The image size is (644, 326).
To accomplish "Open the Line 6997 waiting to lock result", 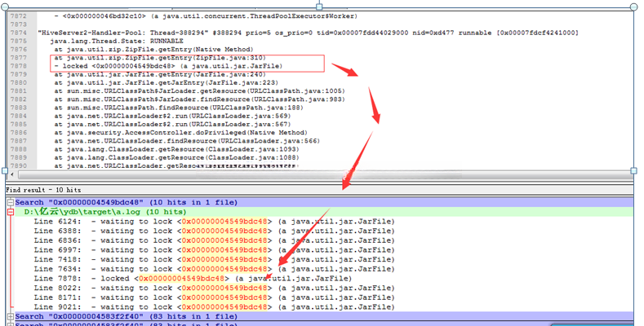I will point(214,250).
